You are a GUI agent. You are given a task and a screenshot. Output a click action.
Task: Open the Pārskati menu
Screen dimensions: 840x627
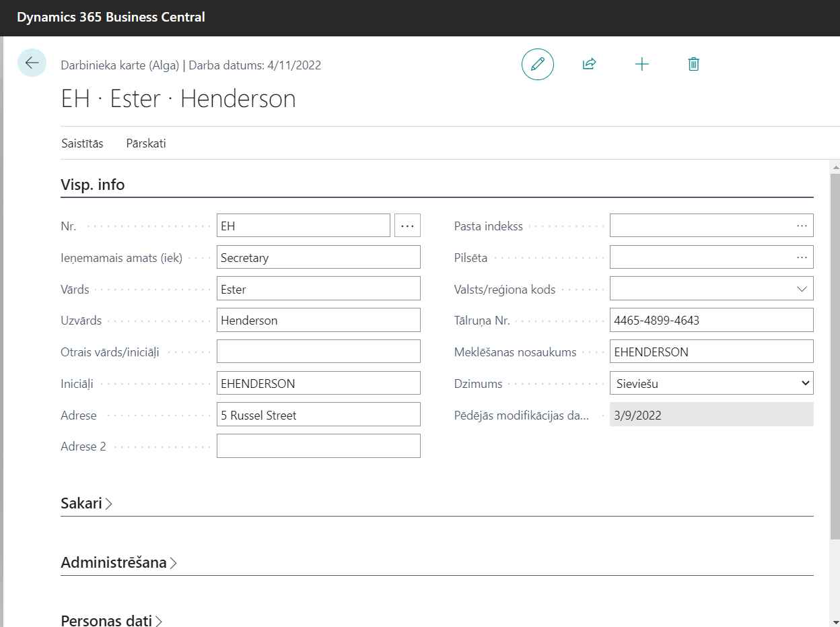[146, 143]
